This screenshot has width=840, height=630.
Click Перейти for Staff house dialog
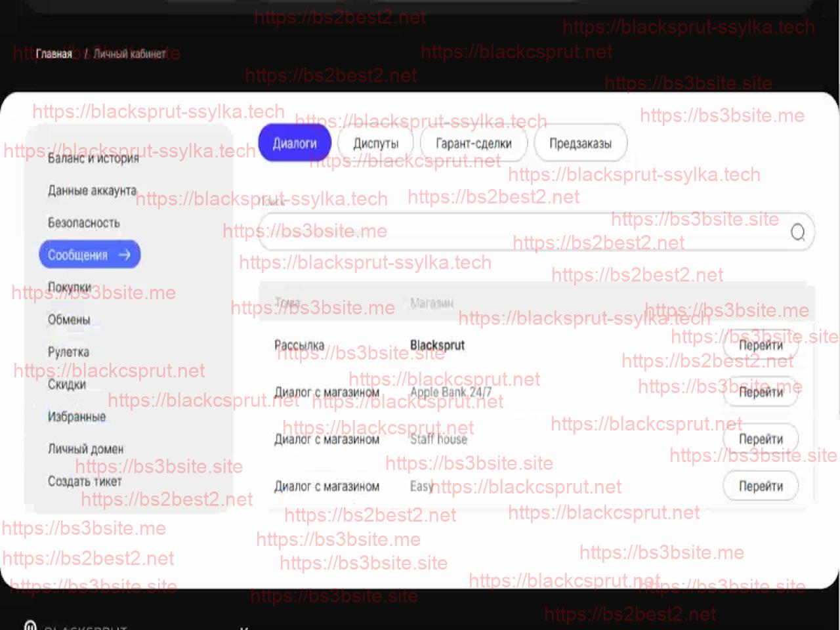pos(761,439)
